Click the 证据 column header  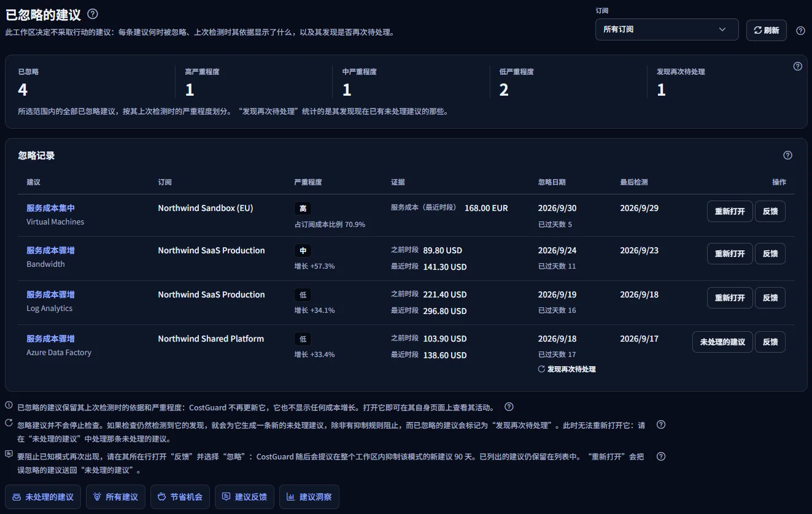(398, 182)
